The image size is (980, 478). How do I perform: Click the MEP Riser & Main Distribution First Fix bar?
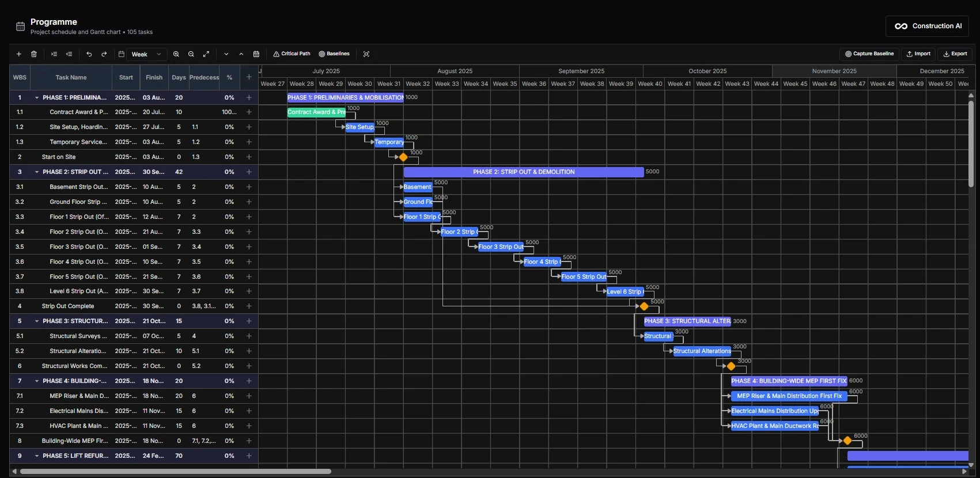pyautogui.click(x=789, y=396)
